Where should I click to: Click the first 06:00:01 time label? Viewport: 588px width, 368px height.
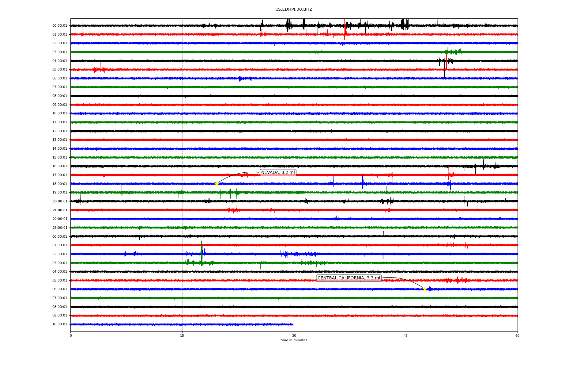[x=60, y=79]
